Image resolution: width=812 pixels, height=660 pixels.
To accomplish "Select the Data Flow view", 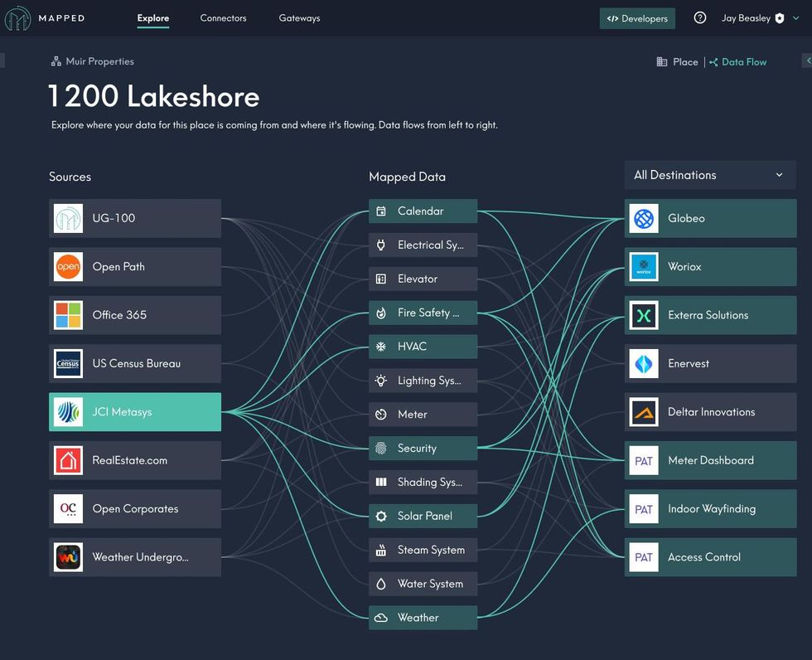I will [x=738, y=62].
